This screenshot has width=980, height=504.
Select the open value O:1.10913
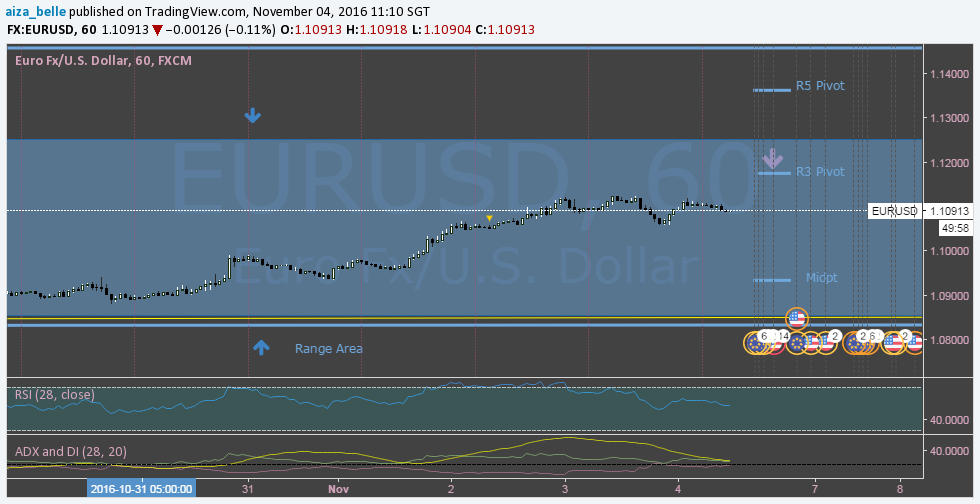311,29
